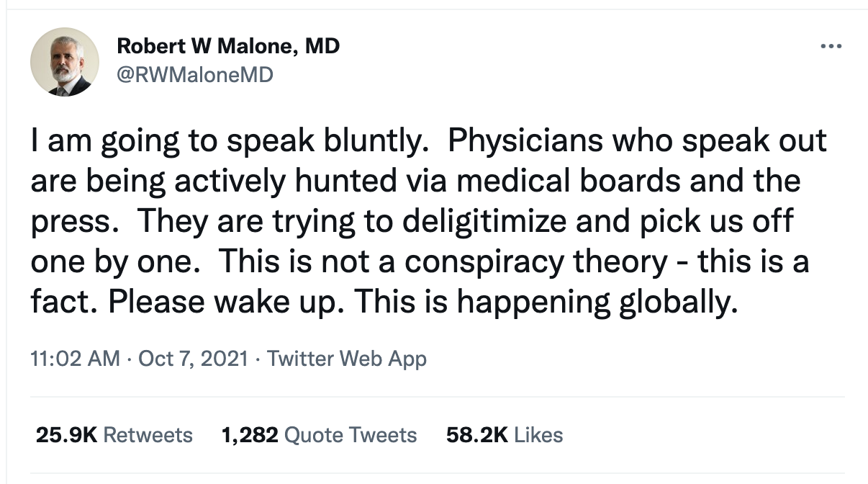Click the 1,282 quote count number

(250, 435)
